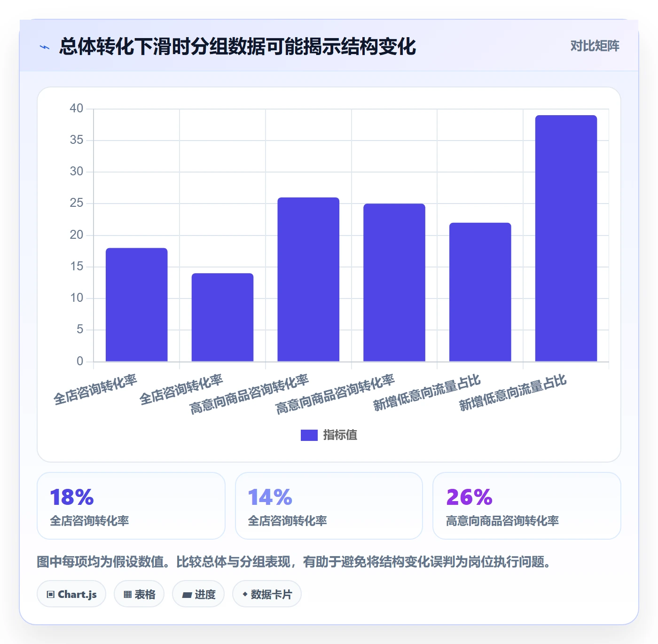The width and height of the screenshot is (658, 644).
Task: Click the lightning bolt icon beside title
Action: pos(45,47)
